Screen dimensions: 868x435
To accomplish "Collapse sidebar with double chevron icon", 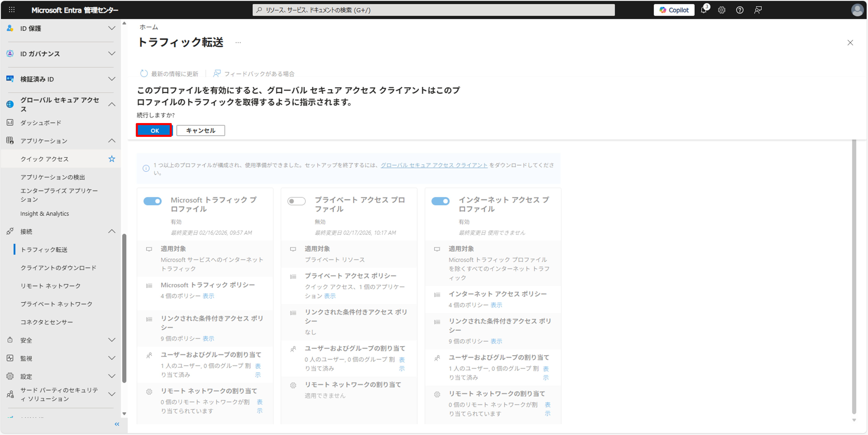I will click(x=117, y=424).
